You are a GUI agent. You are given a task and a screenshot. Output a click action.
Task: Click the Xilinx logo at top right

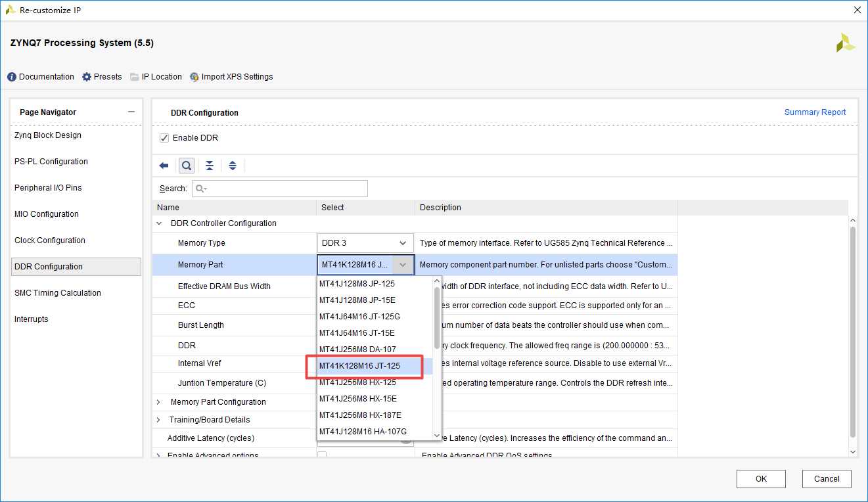tap(846, 43)
